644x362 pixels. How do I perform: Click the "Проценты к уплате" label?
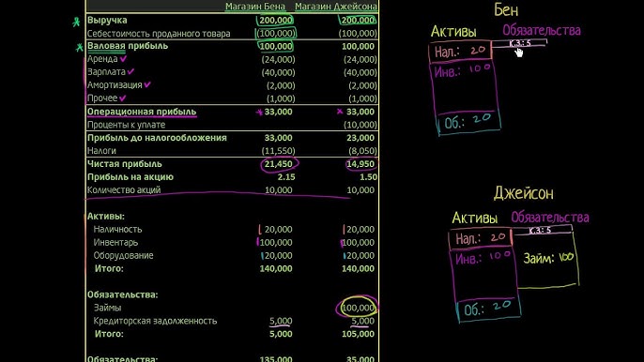126,125
